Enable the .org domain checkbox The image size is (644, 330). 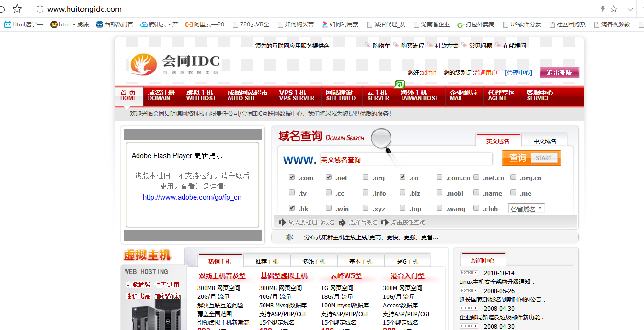[366, 177]
